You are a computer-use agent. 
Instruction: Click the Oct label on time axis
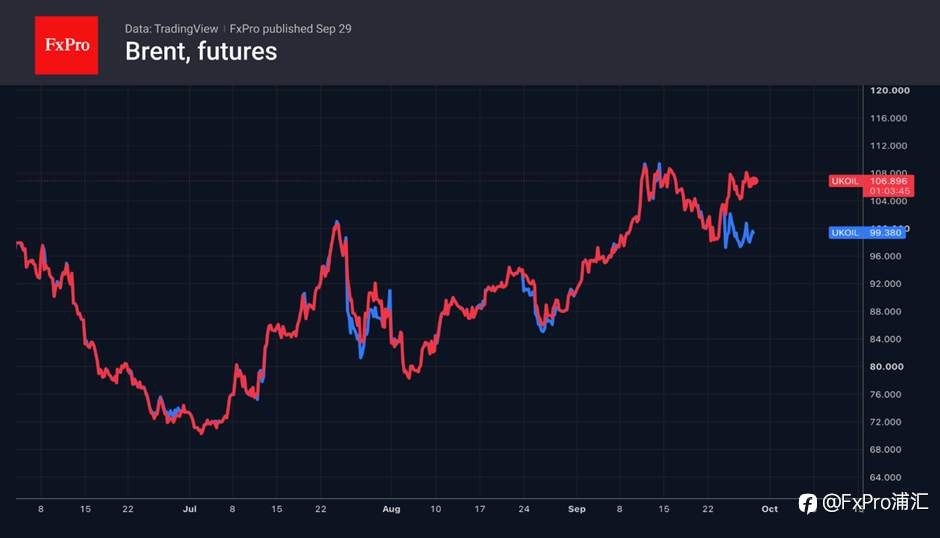(x=770, y=509)
